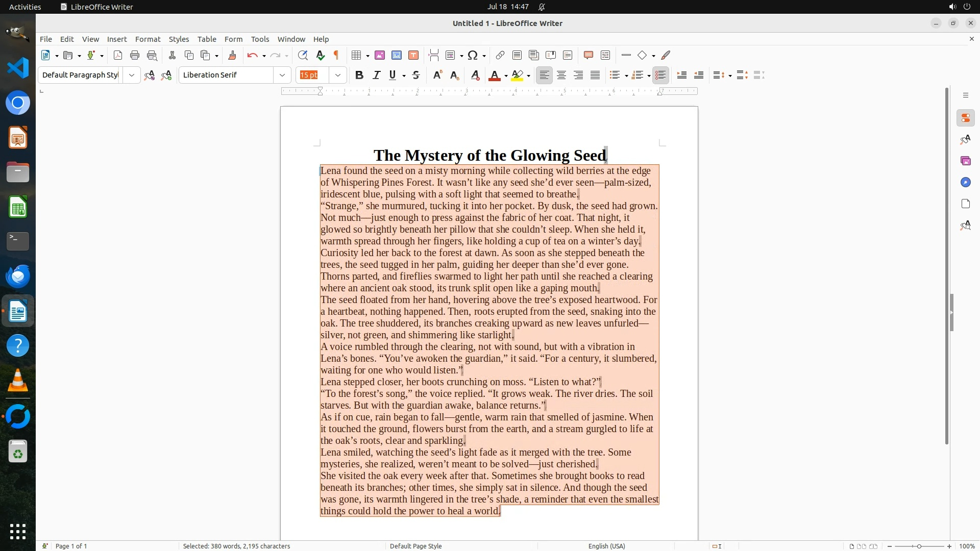Toggle Italic formatting

pyautogui.click(x=376, y=75)
